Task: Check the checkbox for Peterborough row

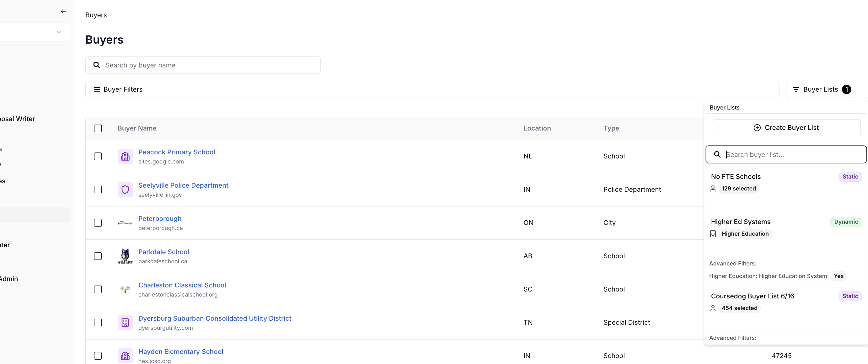Action: pyautogui.click(x=98, y=223)
